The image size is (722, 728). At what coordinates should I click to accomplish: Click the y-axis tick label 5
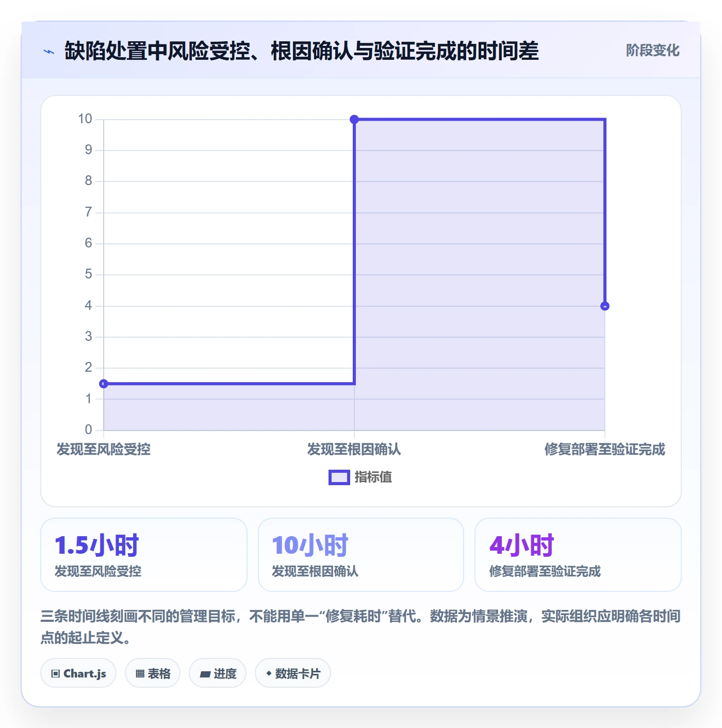[89, 274]
